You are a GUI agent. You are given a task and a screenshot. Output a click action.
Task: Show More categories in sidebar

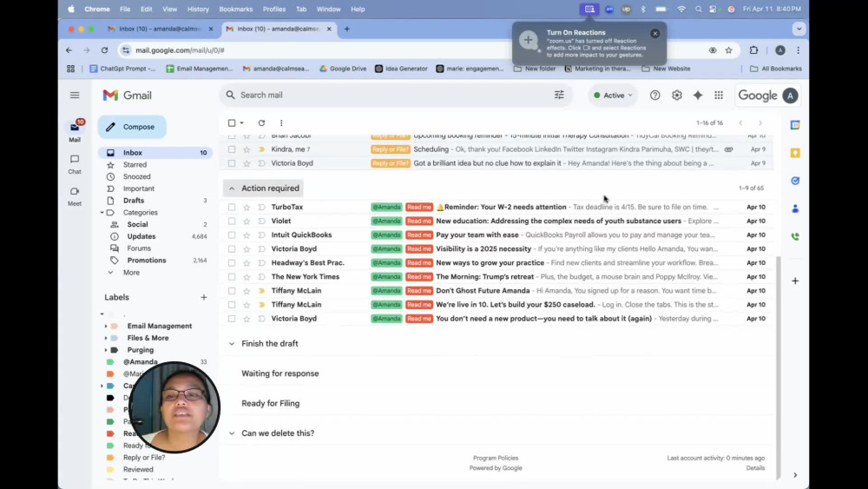(x=131, y=273)
